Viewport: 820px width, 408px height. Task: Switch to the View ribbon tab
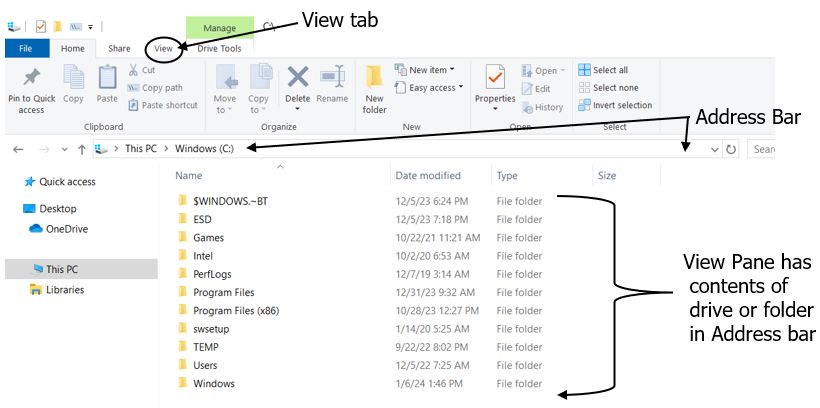coord(163,48)
